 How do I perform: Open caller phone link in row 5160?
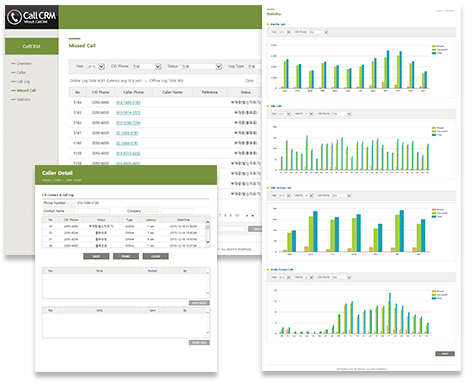(127, 143)
